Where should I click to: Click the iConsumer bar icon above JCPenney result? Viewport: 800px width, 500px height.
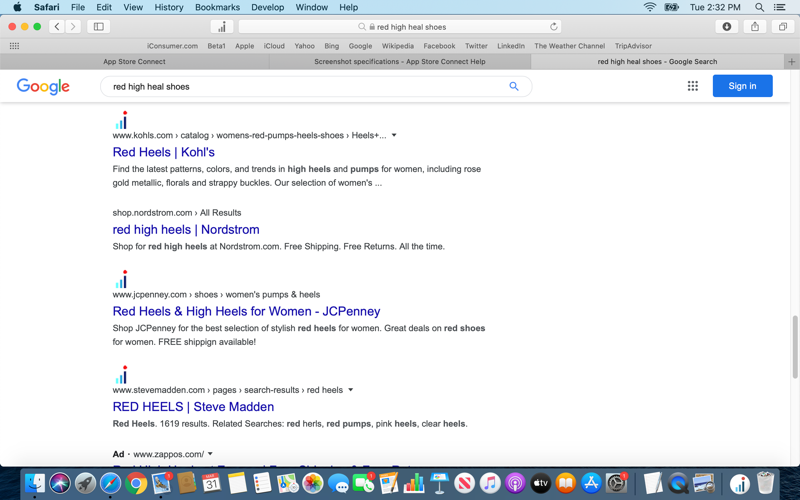coord(121,280)
